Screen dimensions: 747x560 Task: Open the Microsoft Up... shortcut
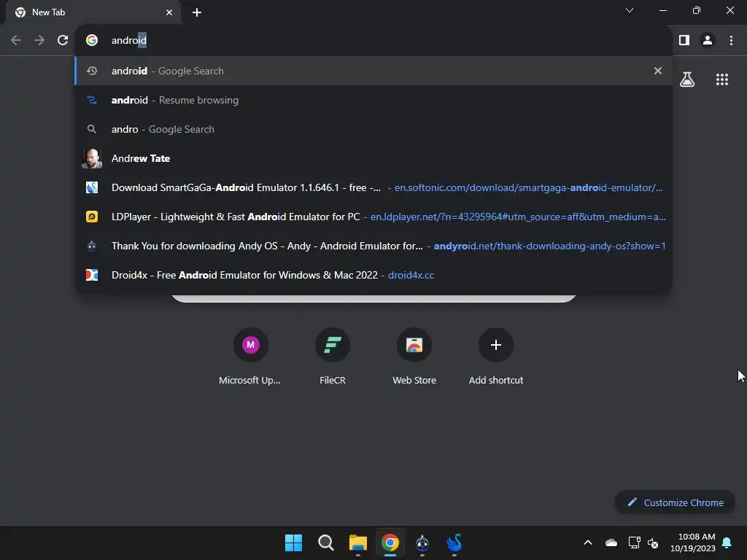point(250,356)
